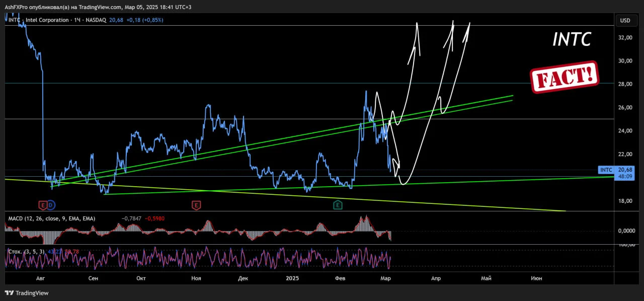Click the Авг month label on time axis
644x301 pixels.
[41, 278]
